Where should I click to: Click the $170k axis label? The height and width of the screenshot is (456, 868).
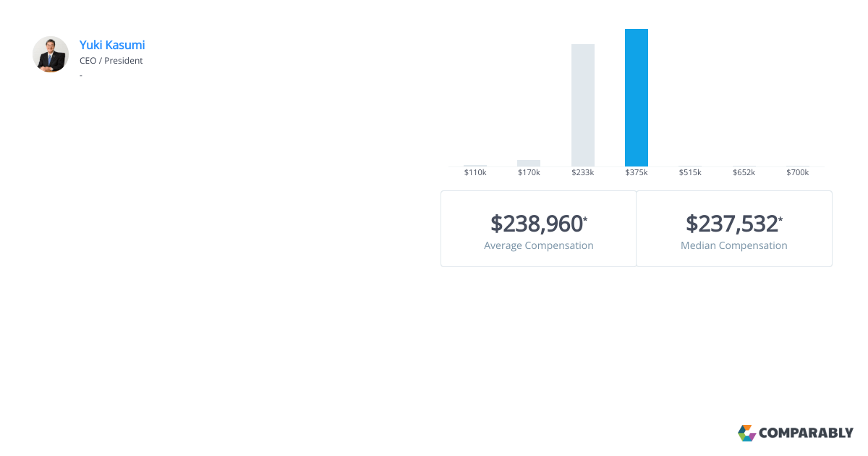pos(529,172)
